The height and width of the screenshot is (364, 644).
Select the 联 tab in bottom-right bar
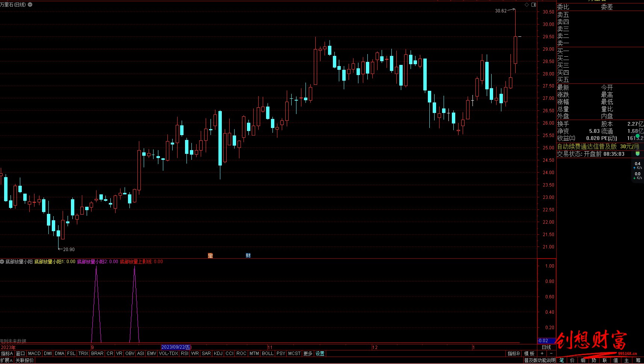(605, 360)
